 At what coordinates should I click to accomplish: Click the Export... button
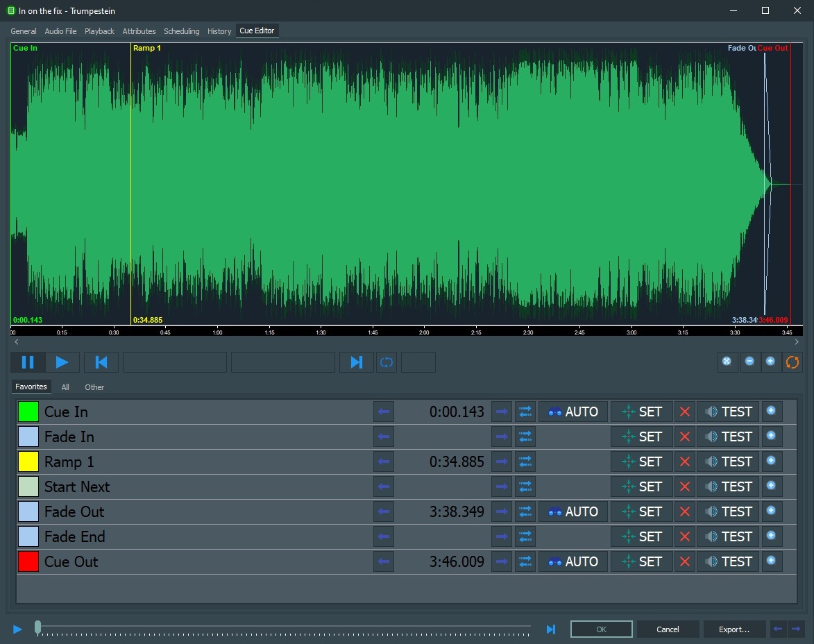[x=734, y=629]
